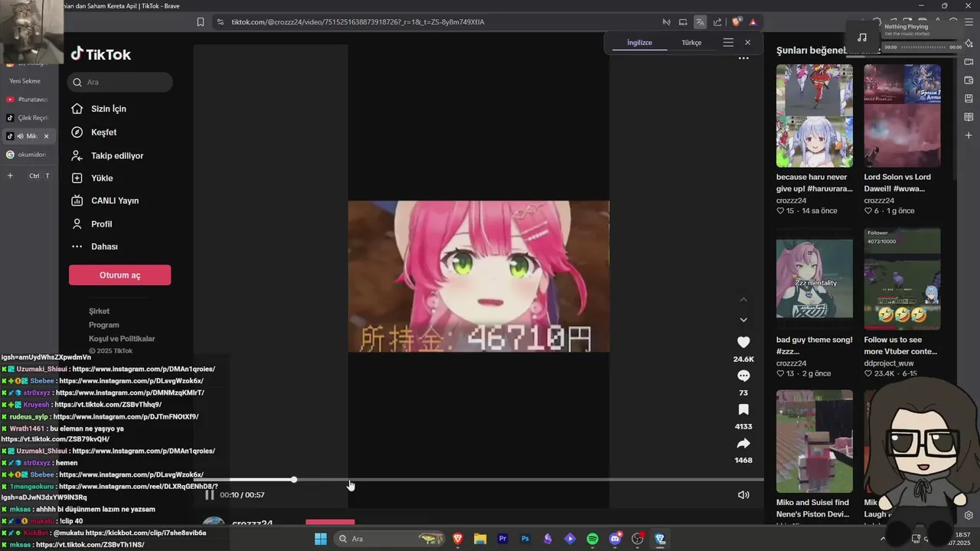This screenshot has width=980, height=551.
Task: Open the video three-dot options menu
Action: [x=743, y=58]
